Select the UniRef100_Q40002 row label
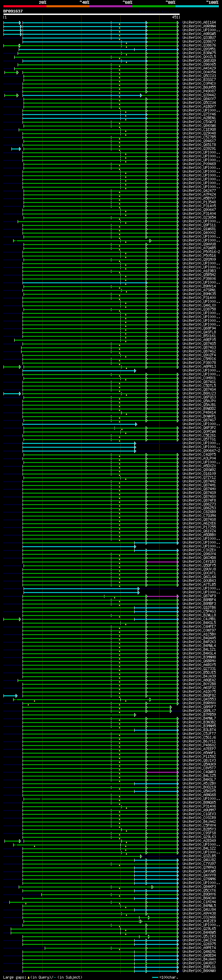Viewport: 222px width, 980px height. [x=199, y=233]
